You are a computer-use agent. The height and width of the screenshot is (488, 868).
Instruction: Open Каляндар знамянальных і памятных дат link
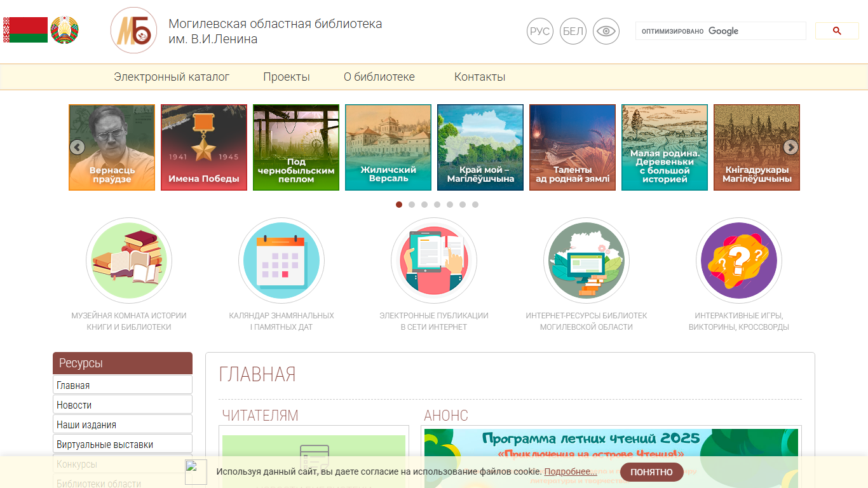pyautogui.click(x=281, y=322)
